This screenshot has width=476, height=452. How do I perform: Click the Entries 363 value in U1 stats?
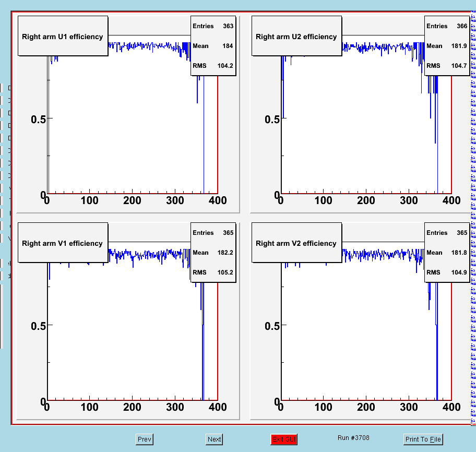228,26
